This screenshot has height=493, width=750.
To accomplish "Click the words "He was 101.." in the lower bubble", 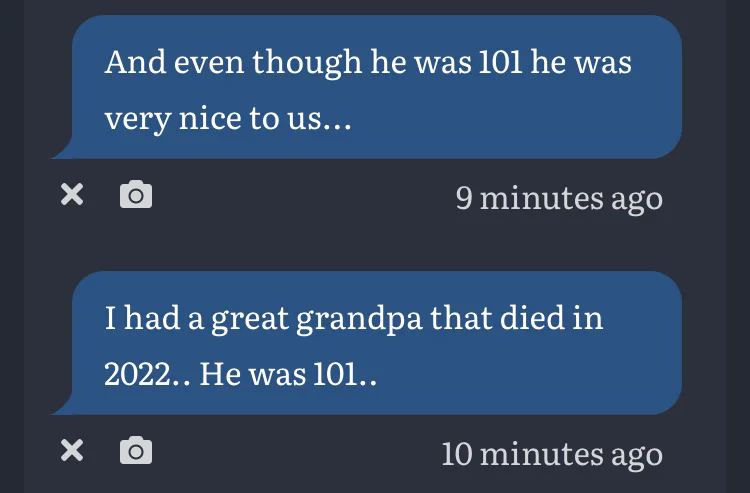I will tap(288, 375).
